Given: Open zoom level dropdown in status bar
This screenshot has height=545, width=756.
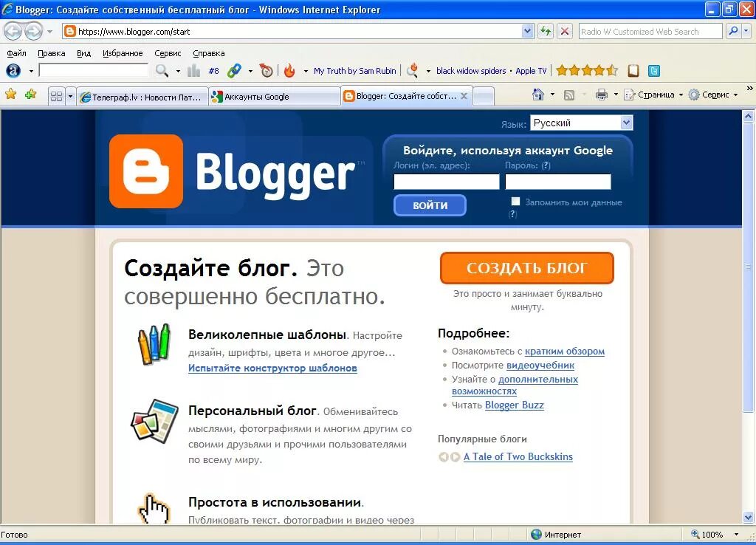Looking at the screenshot, I should tap(736, 534).
